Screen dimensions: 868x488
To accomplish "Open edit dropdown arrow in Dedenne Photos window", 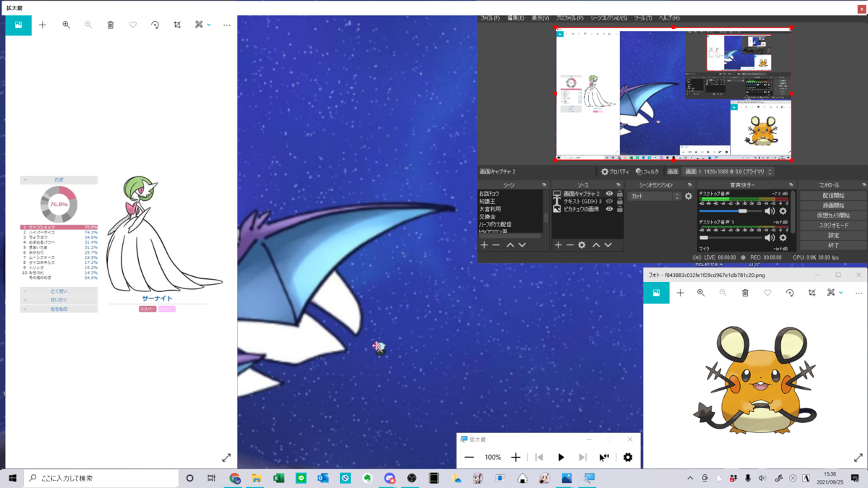I will click(841, 293).
